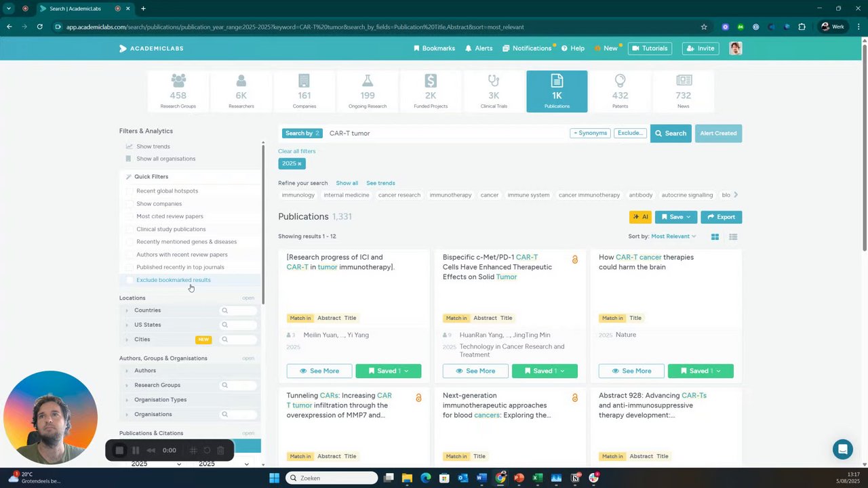The image size is (868, 488).
Task: Click the Export button
Action: point(721,217)
